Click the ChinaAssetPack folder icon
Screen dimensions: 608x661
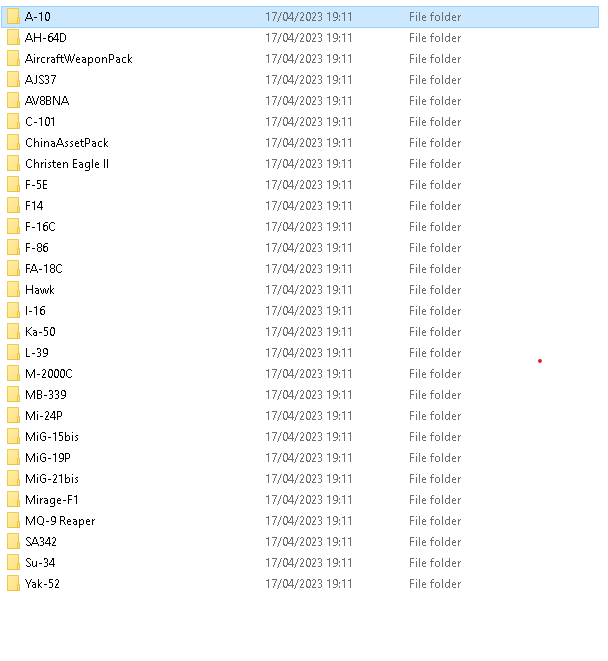pyautogui.click(x=13, y=142)
